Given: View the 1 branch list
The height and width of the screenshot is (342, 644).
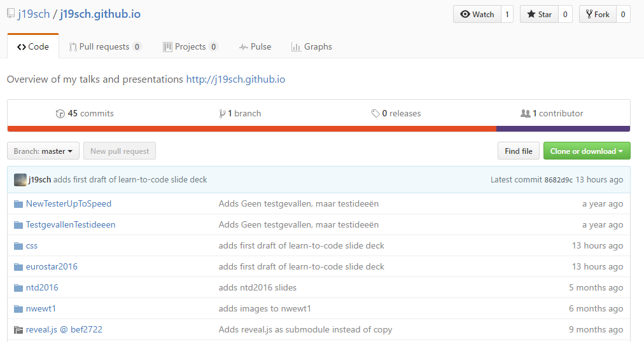Looking at the screenshot, I should click(241, 114).
